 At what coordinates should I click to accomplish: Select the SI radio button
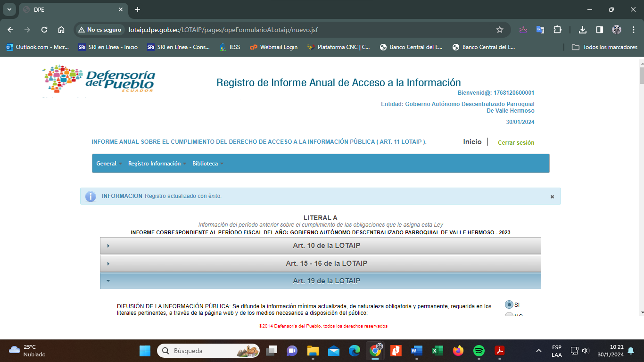coord(509,304)
